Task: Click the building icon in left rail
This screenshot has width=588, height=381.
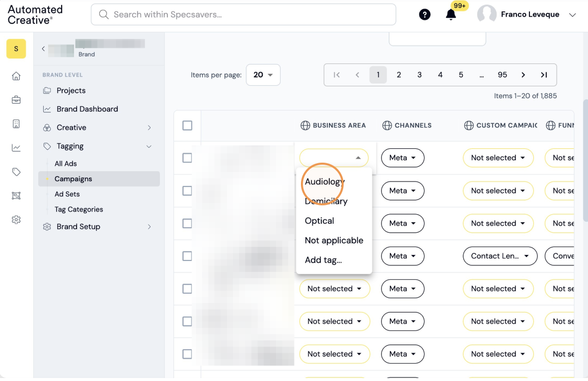Action: 16,124
